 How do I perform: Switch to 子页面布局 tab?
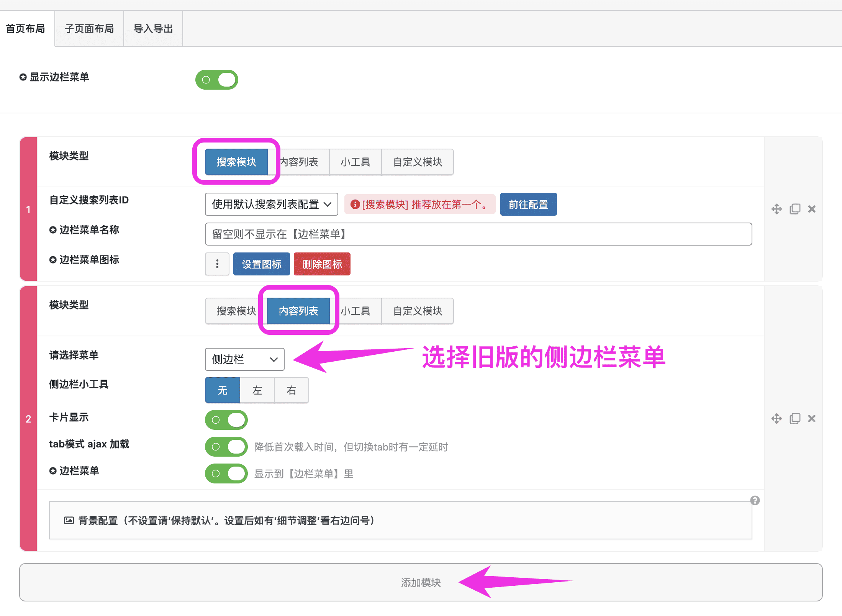coord(89,29)
